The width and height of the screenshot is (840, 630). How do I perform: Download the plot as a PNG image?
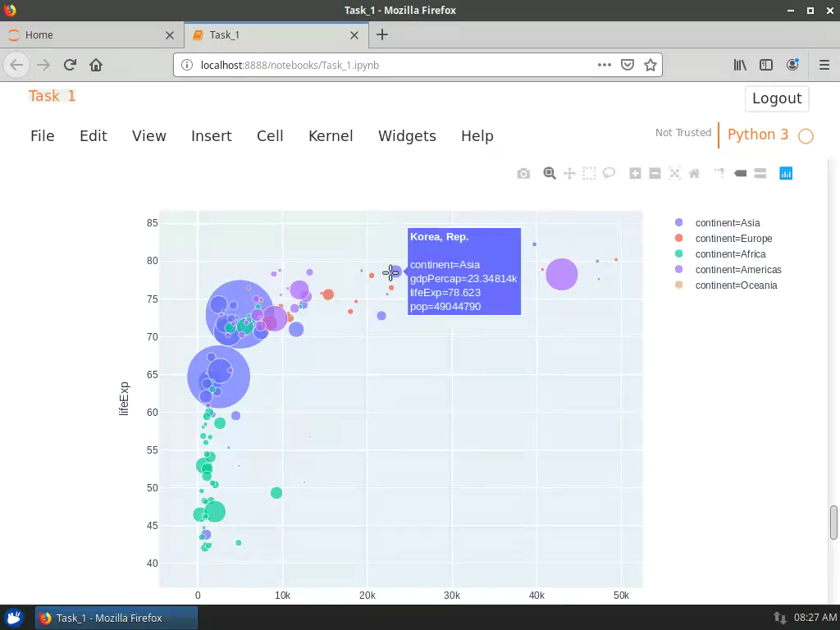[x=523, y=173]
